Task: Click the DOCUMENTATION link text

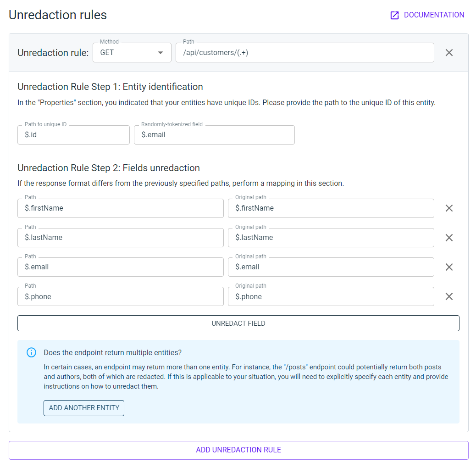Action: (x=434, y=15)
